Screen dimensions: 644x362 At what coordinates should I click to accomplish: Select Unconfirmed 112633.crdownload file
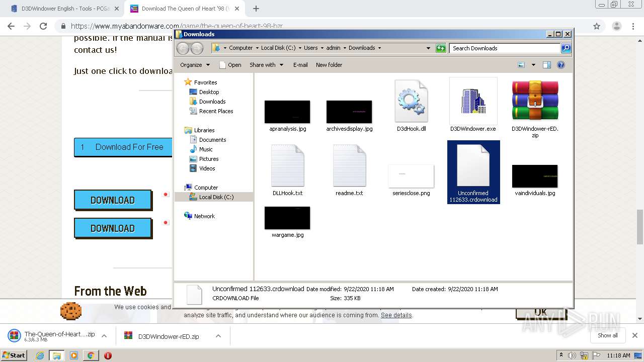(473, 172)
